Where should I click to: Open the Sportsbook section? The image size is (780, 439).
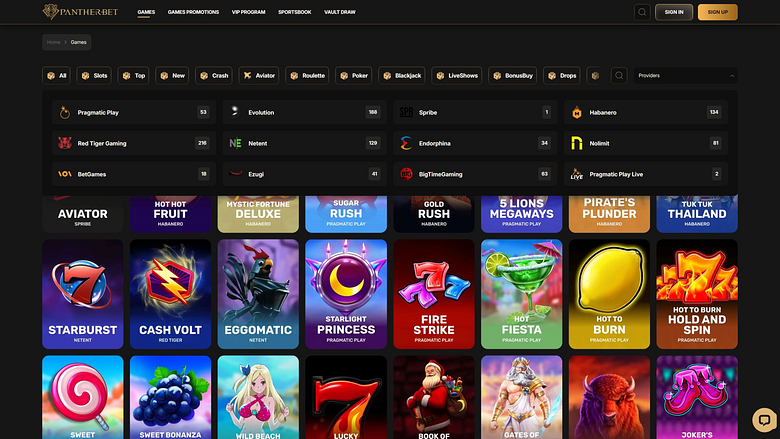(294, 12)
